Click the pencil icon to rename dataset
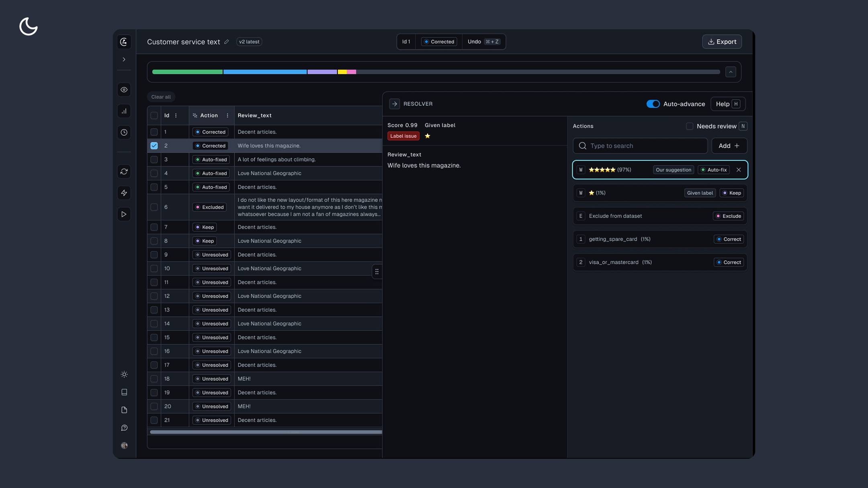This screenshot has height=488, width=868. tap(227, 42)
